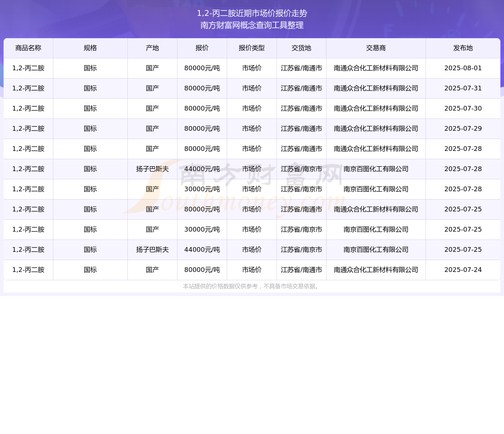Click "江苏省/南通市" in the 2025-07-24 row
This screenshot has width=504, height=434.
[x=302, y=270]
